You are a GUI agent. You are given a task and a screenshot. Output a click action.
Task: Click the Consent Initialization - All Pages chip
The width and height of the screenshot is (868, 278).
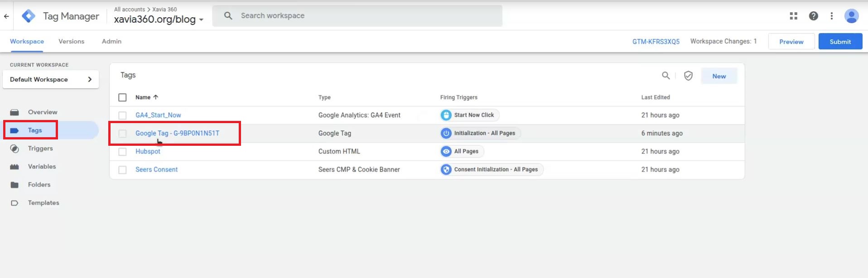click(x=492, y=169)
